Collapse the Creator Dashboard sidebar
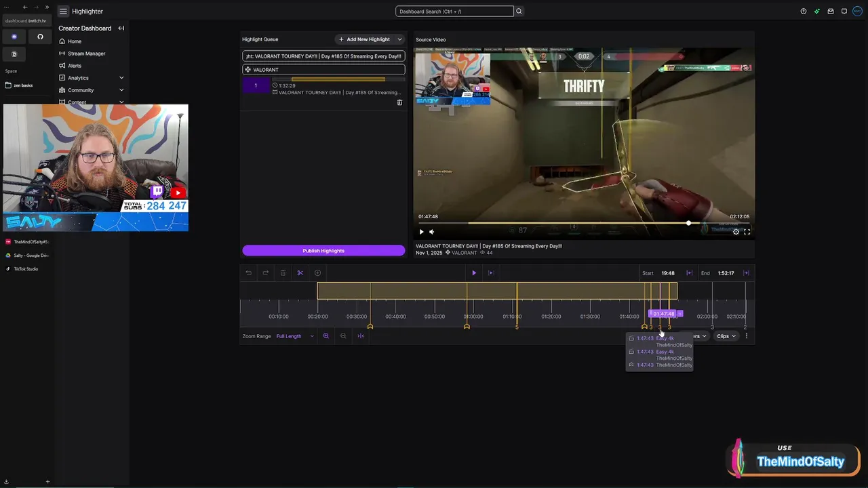Screen dimensions: 868x488 click(121, 28)
